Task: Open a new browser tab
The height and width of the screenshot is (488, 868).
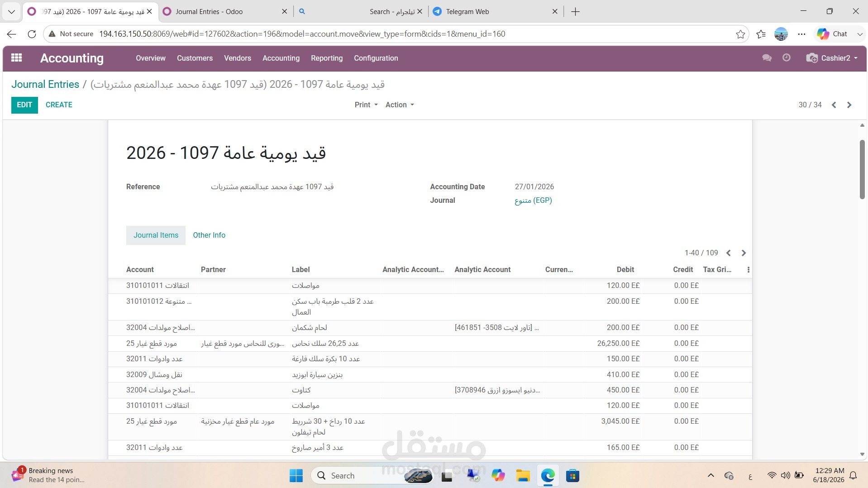Action: pyautogui.click(x=575, y=12)
